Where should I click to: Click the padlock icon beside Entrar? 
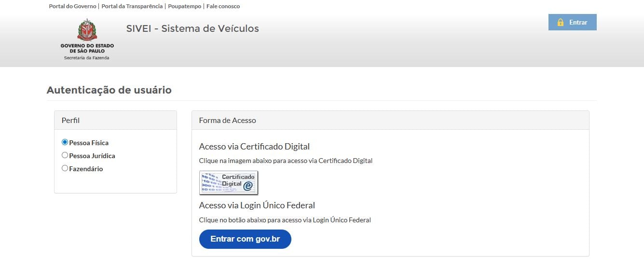click(x=561, y=22)
